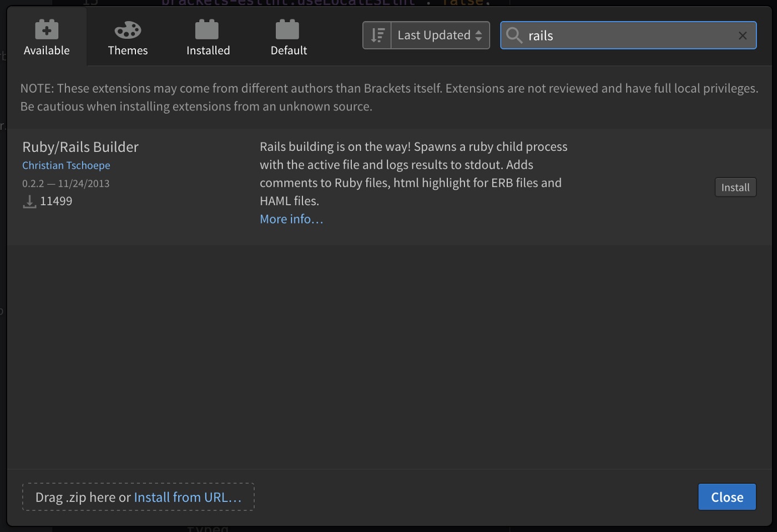Open the Christian Tschoepe author link
This screenshot has width=777, height=532.
66,165
